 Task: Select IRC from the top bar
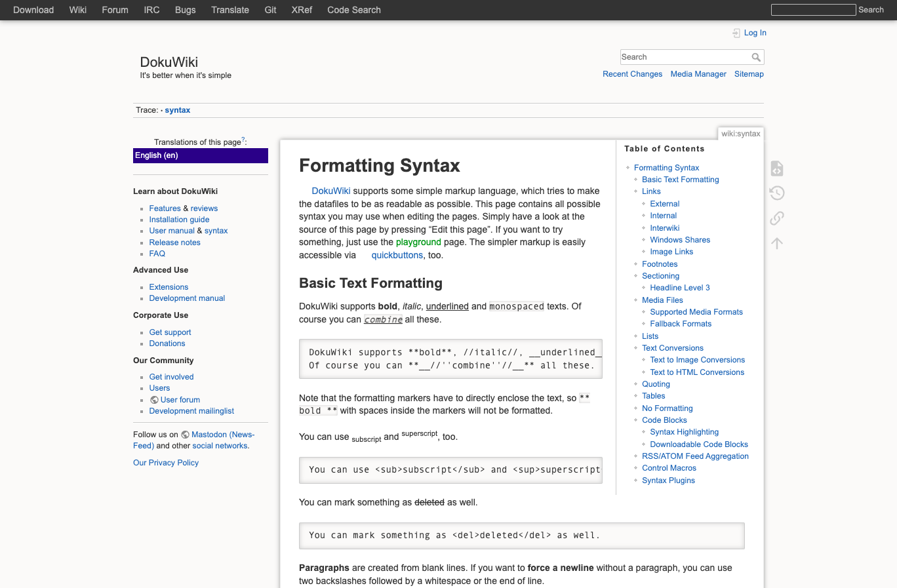(151, 10)
